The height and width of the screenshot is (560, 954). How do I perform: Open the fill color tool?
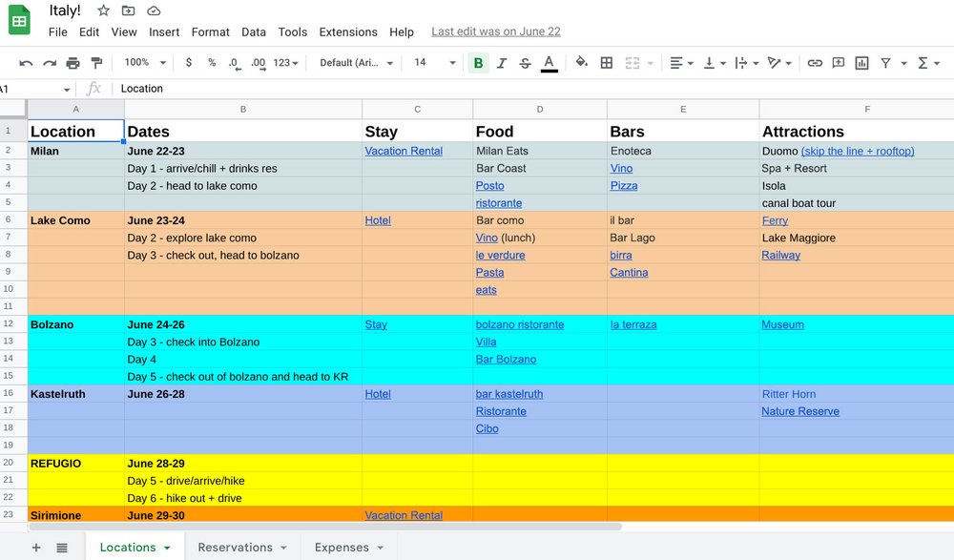pos(579,62)
